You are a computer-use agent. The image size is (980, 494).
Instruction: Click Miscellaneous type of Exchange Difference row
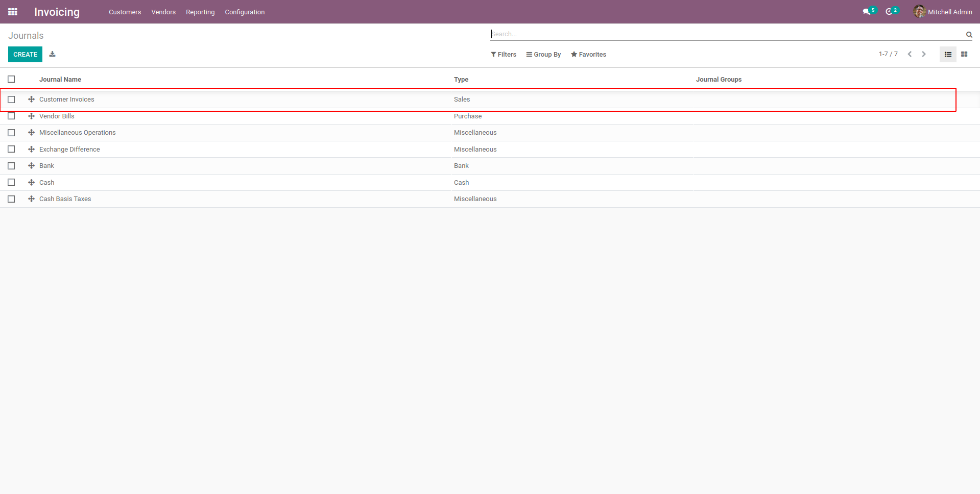tap(475, 150)
